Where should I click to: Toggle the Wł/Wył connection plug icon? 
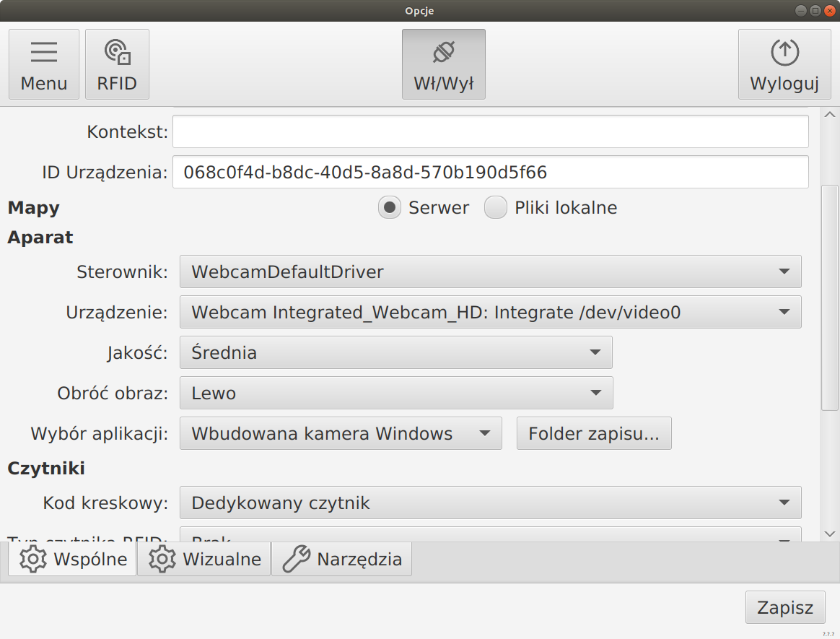pos(443,53)
